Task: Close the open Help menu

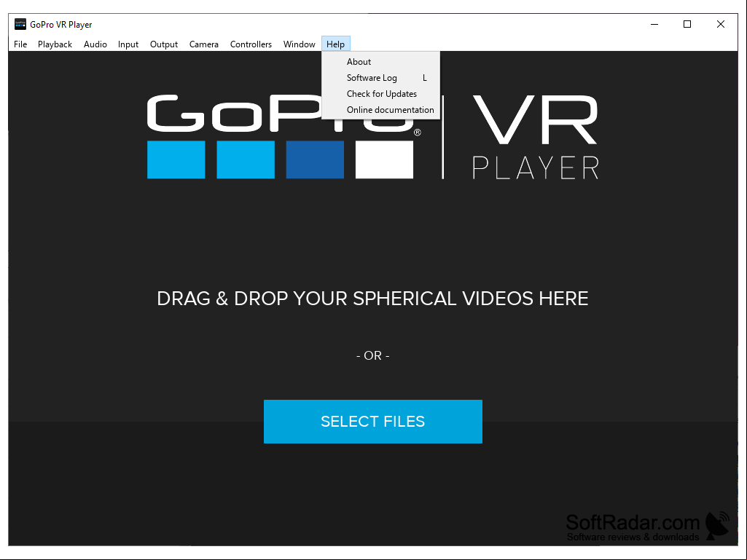Action: tap(336, 44)
